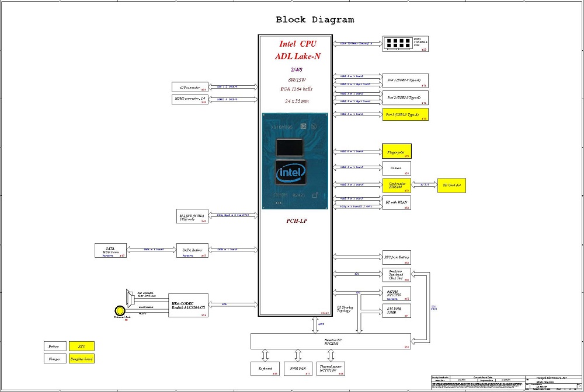Click the yellow Combo Jack circle

coord(120,310)
